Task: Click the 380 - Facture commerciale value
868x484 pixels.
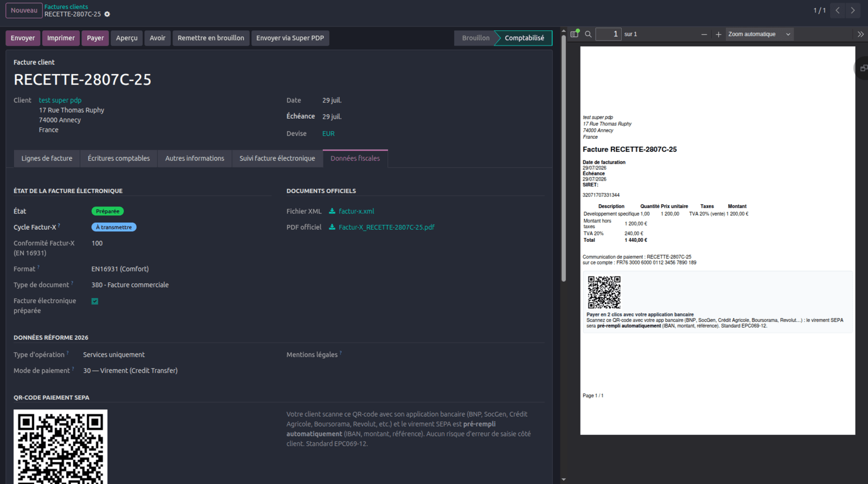Action: [x=130, y=285]
